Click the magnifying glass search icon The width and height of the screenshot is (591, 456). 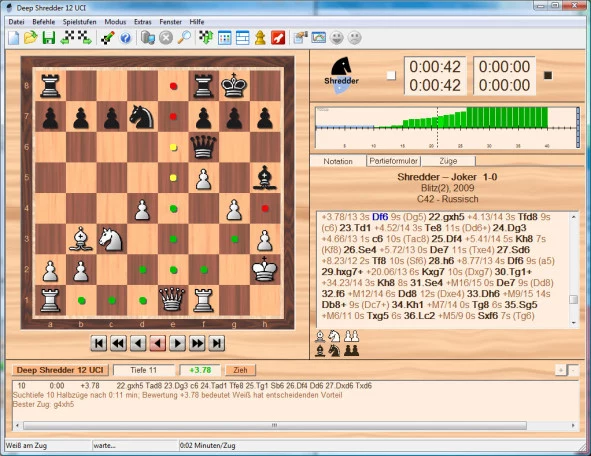point(184,38)
